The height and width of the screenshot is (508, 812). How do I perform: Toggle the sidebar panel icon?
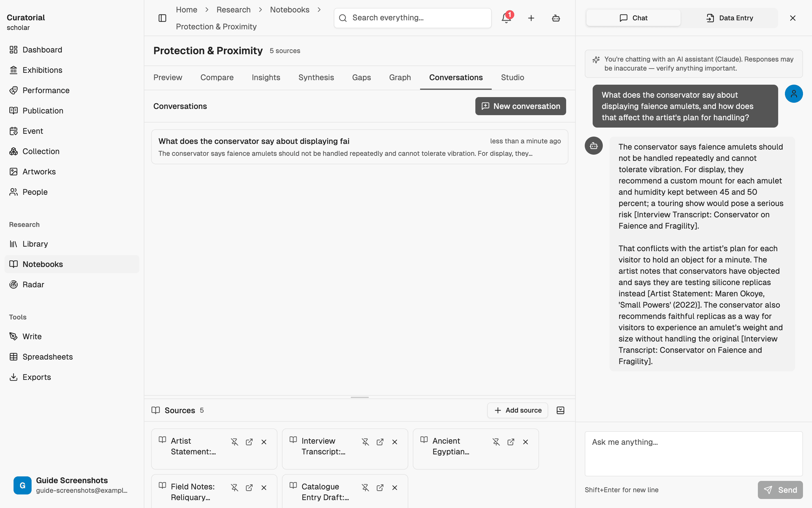point(162,18)
